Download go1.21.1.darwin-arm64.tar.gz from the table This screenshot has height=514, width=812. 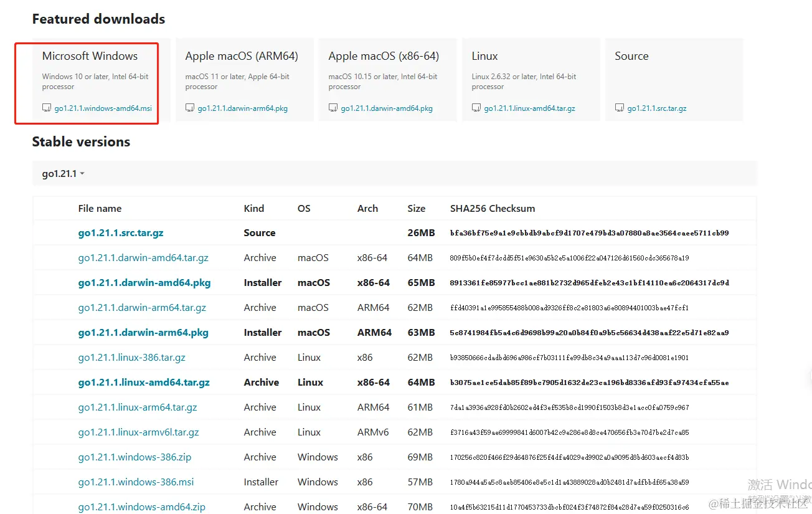[x=142, y=308]
